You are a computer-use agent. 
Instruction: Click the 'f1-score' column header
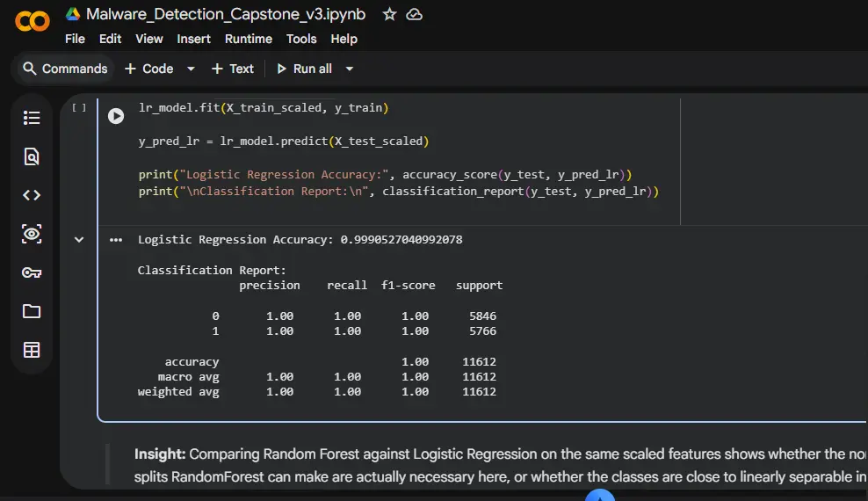click(408, 285)
